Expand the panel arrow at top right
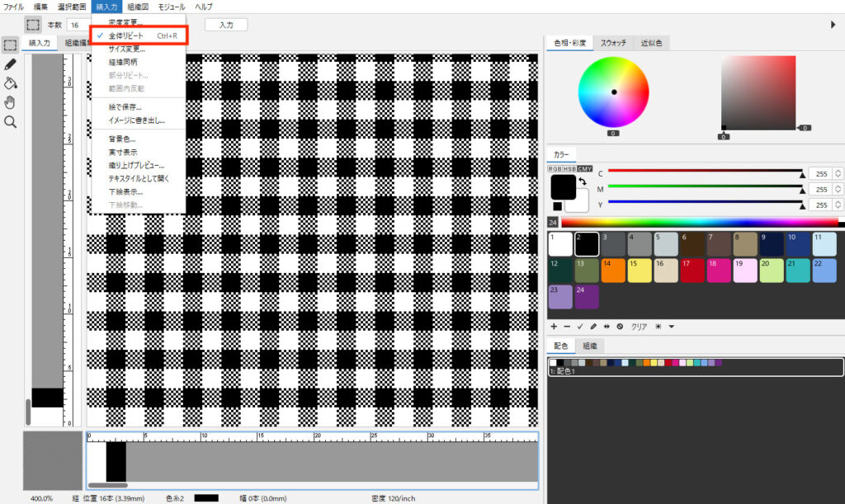The width and height of the screenshot is (845, 504). click(833, 26)
